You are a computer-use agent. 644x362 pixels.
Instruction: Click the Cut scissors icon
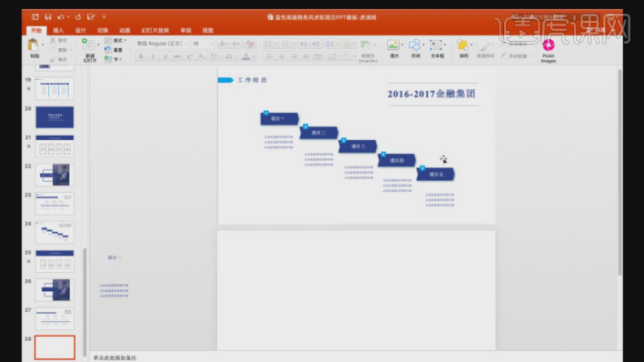click(x=53, y=40)
